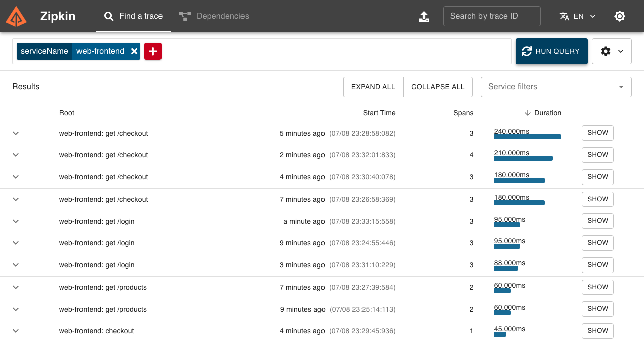
Task: Show the trace started 23:30:40:078
Action: tap(598, 177)
